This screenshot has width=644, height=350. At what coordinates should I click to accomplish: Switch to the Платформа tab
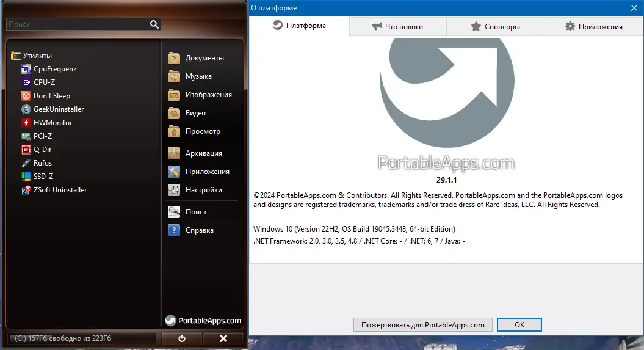click(299, 26)
